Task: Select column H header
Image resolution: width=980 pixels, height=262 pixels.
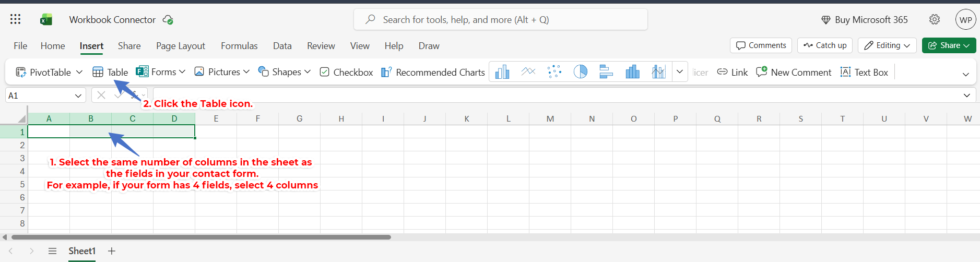Action: click(x=341, y=119)
